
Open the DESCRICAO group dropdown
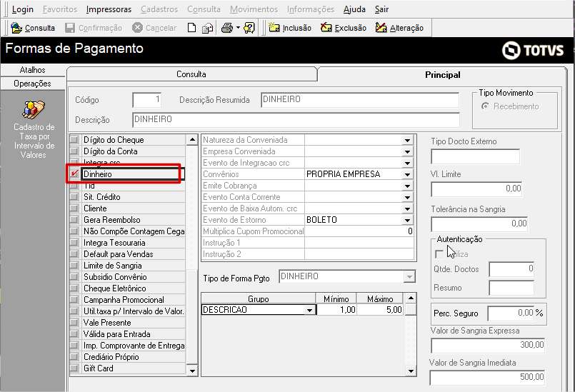(x=310, y=310)
